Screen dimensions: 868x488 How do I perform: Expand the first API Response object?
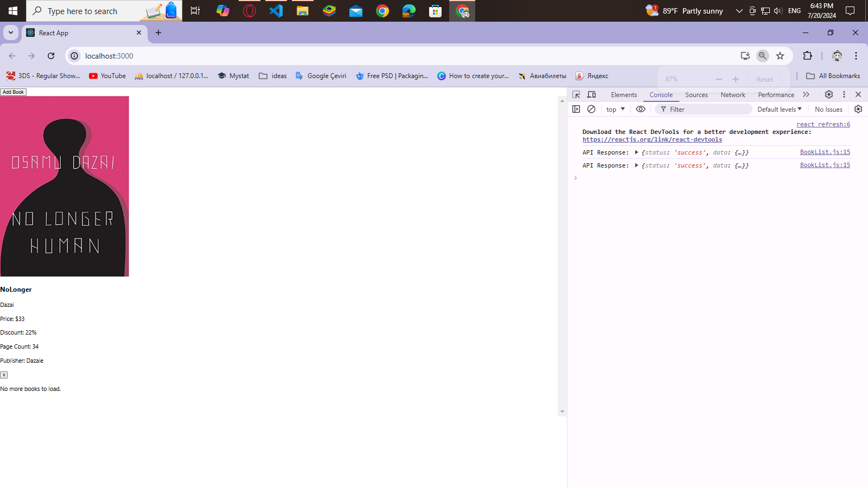(x=636, y=152)
